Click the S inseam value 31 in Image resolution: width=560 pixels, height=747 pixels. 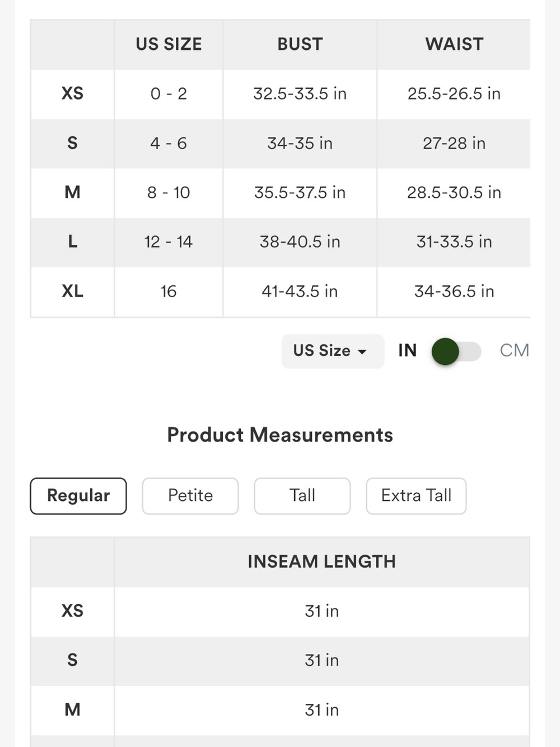[x=322, y=661]
